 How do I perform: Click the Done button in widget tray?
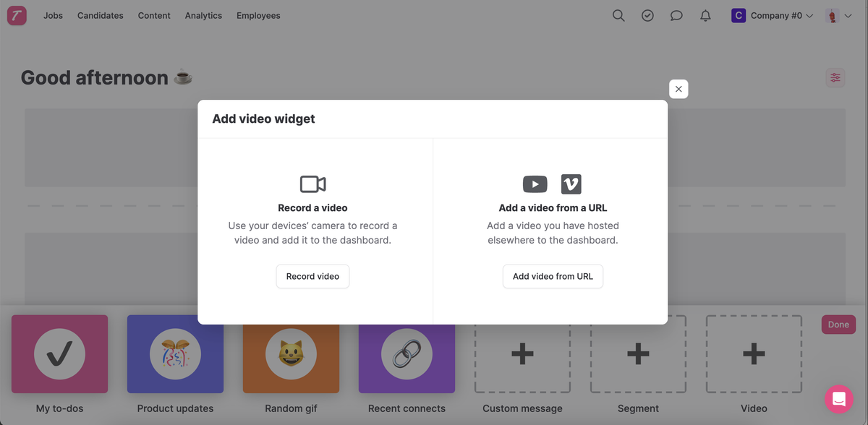click(838, 325)
